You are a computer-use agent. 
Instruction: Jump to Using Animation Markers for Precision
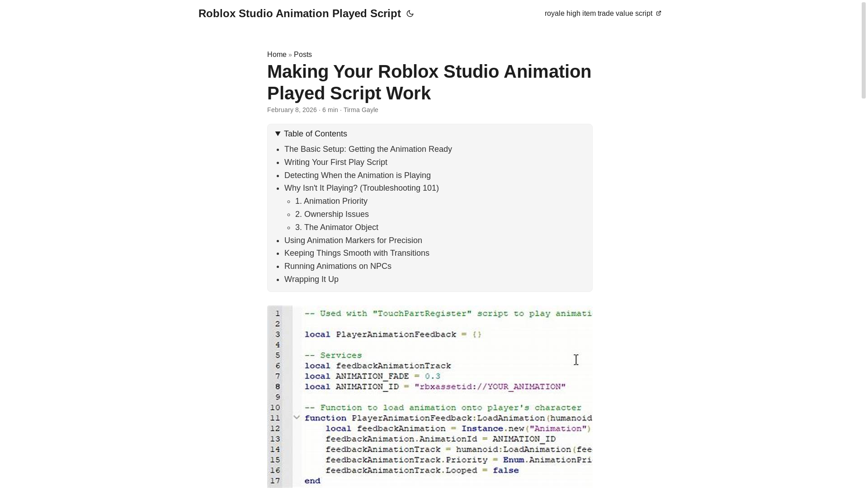pos(353,240)
